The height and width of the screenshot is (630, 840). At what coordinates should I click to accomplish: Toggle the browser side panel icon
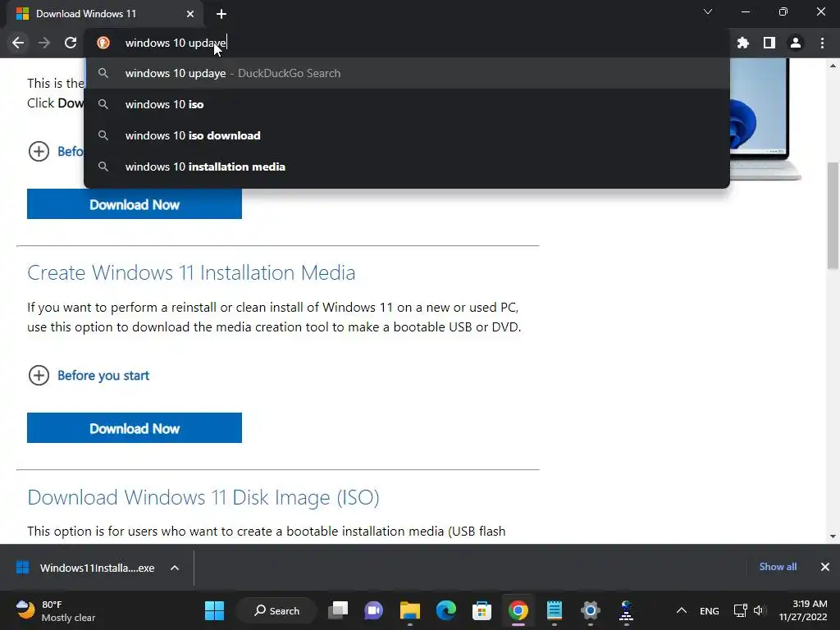click(769, 43)
